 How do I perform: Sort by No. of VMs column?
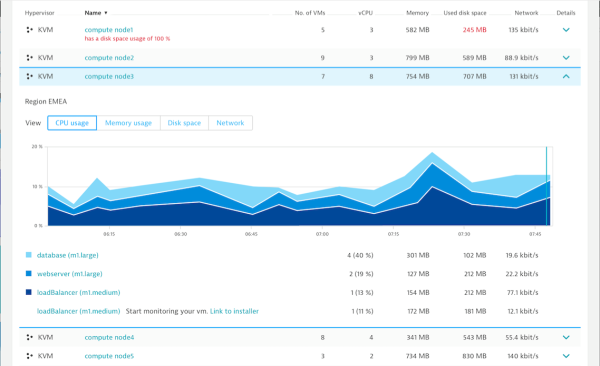(310, 13)
